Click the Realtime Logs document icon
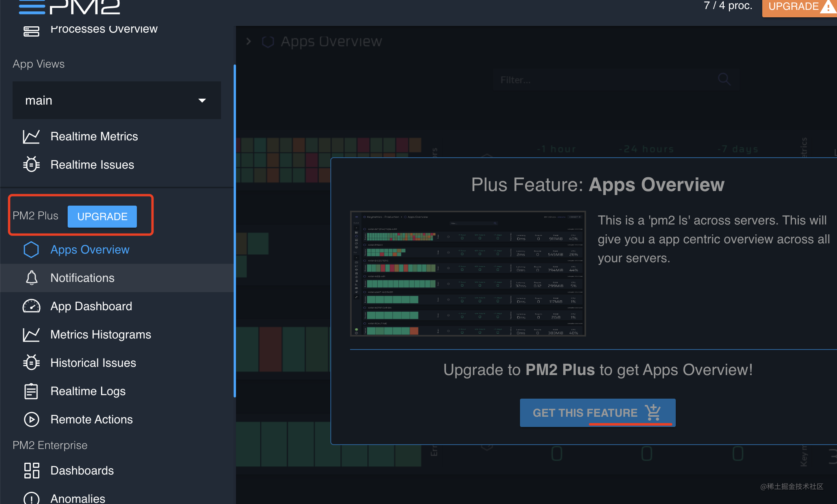 tap(31, 391)
